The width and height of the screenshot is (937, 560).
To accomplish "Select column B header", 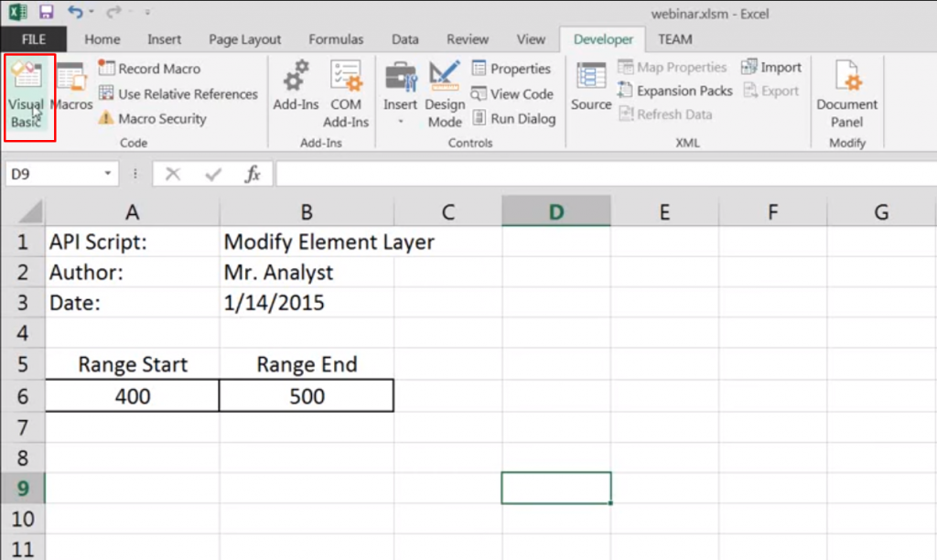I will (307, 211).
